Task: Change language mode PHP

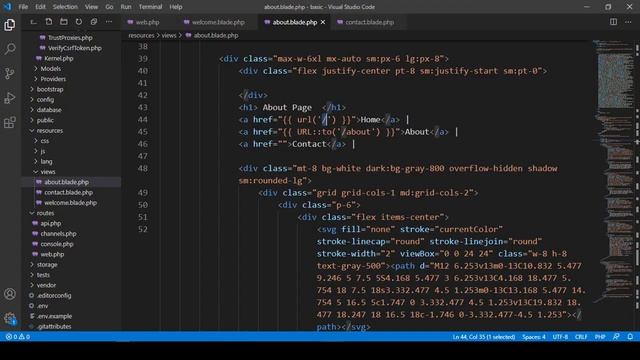Action: coord(600,337)
